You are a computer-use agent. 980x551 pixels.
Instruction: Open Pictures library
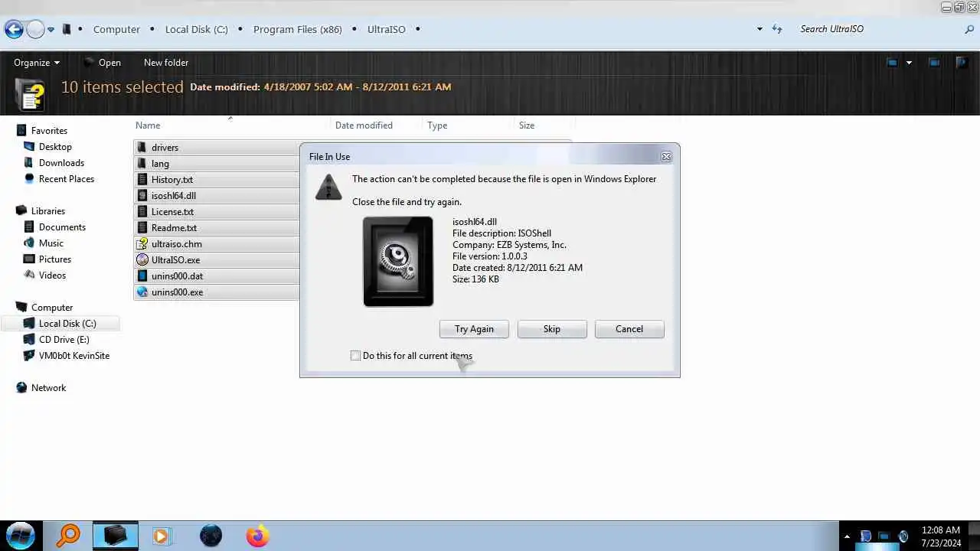coord(55,259)
